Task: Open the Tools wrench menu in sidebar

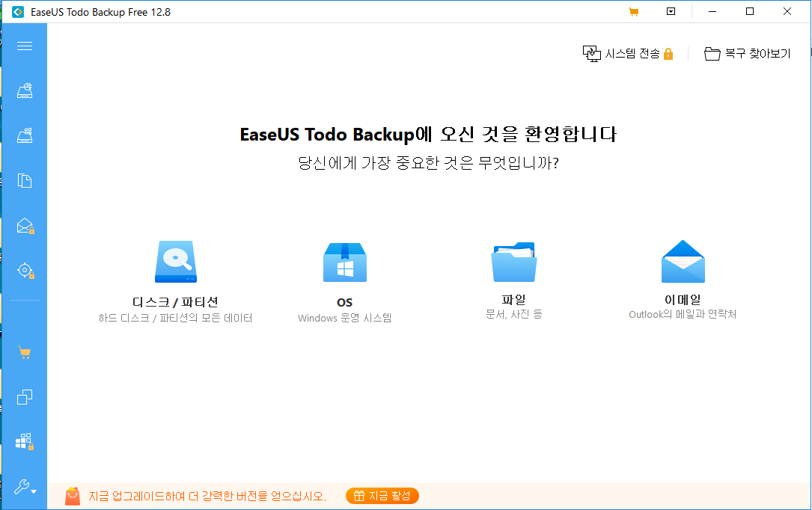Action: click(25, 487)
